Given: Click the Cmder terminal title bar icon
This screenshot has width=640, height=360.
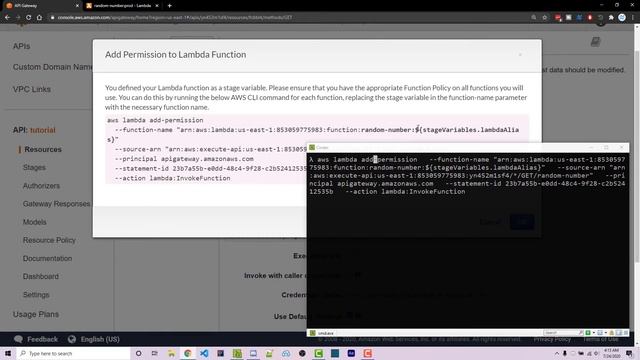Looking at the screenshot, I should pyautogui.click(x=312, y=147).
